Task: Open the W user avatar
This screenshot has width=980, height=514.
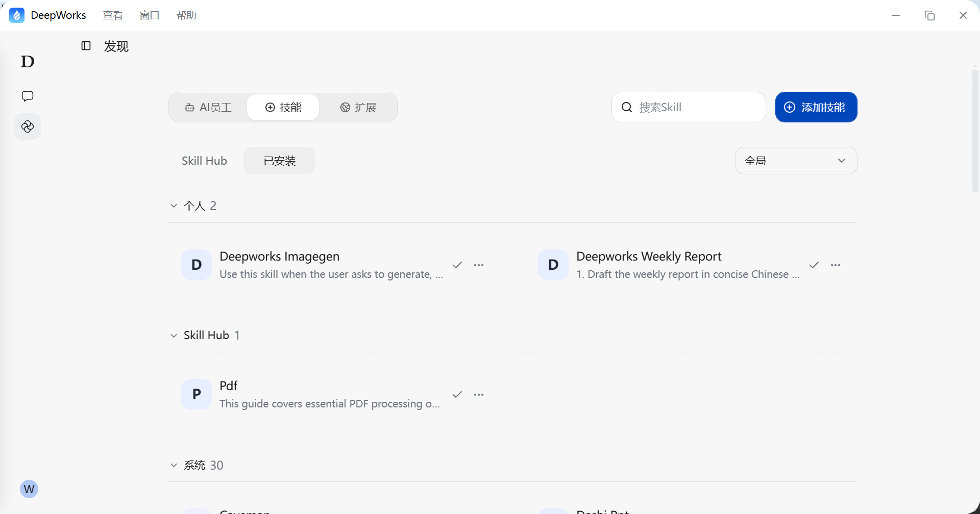Action: [x=29, y=489]
